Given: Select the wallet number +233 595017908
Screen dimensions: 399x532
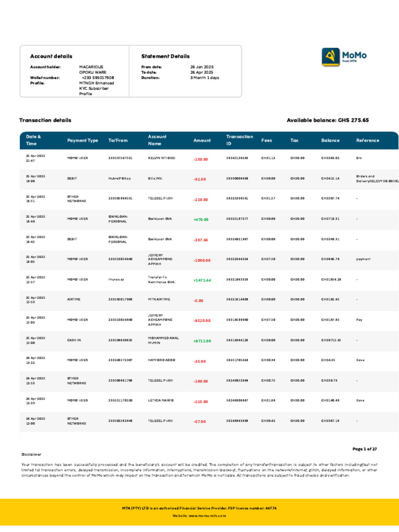Looking at the screenshot, I should click(98, 78).
